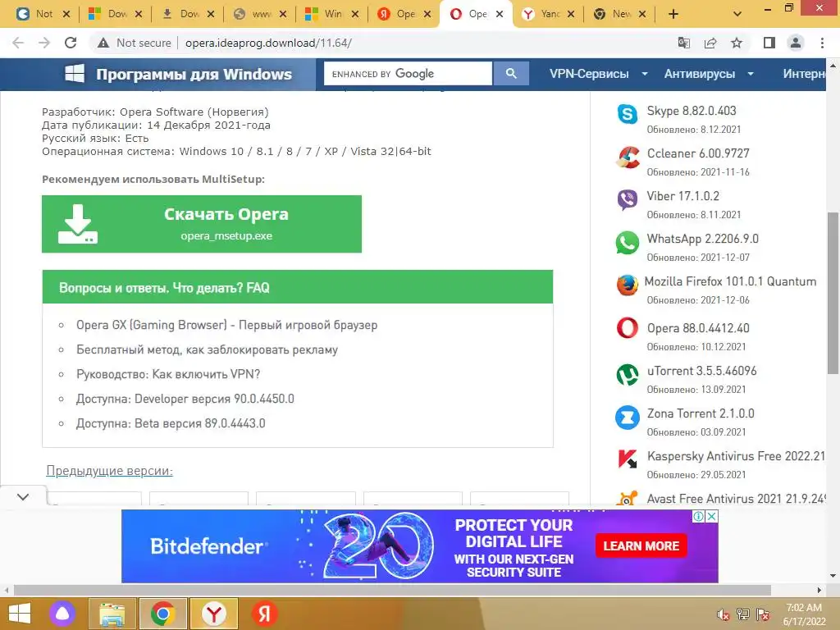The image size is (840, 630).
Task: Open Skype 8.82.0.403 link
Action: point(691,111)
